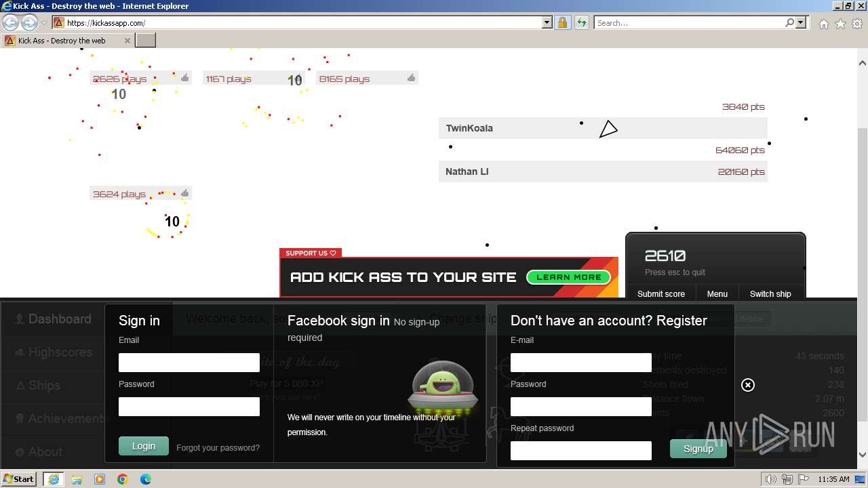The width and height of the screenshot is (868, 488).
Task: Launch Edge from the taskbar
Action: (x=146, y=479)
